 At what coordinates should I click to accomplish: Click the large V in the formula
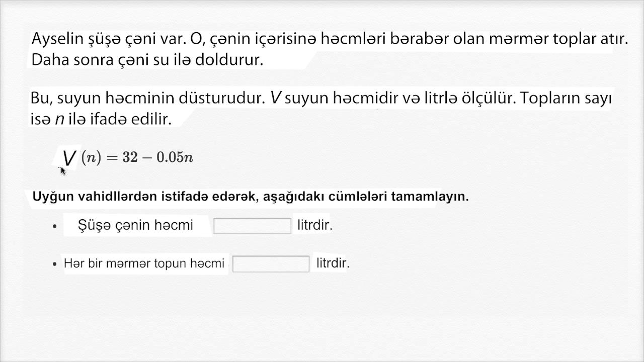(x=69, y=158)
